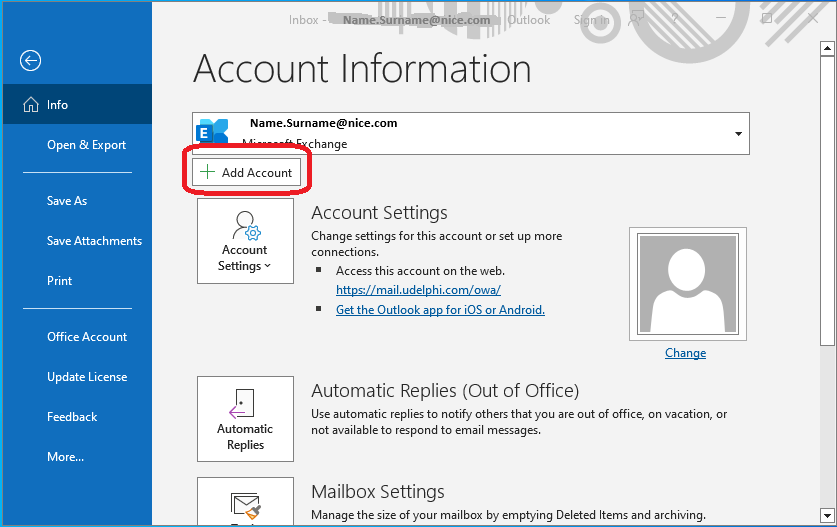Click the Change link under photo

tap(685, 353)
